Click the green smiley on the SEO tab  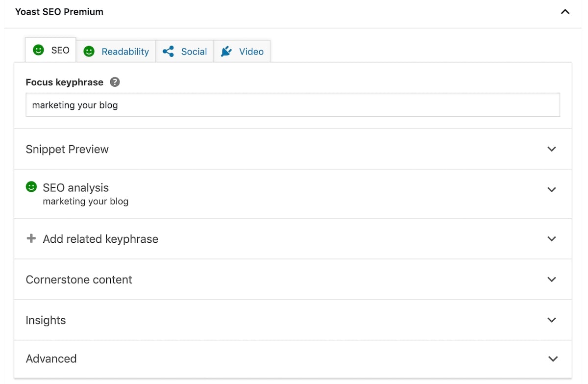(x=38, y=50)
